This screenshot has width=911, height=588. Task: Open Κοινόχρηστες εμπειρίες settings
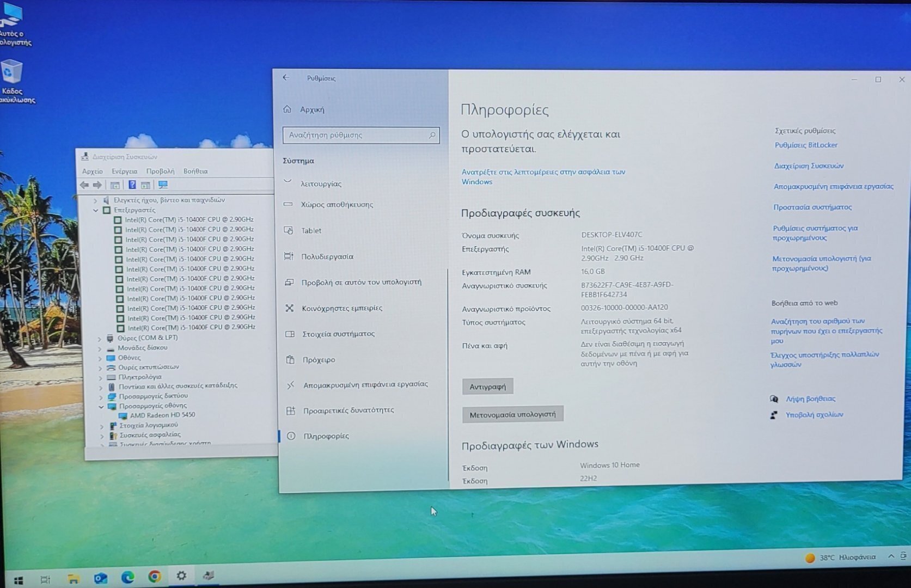pos(342,308)
